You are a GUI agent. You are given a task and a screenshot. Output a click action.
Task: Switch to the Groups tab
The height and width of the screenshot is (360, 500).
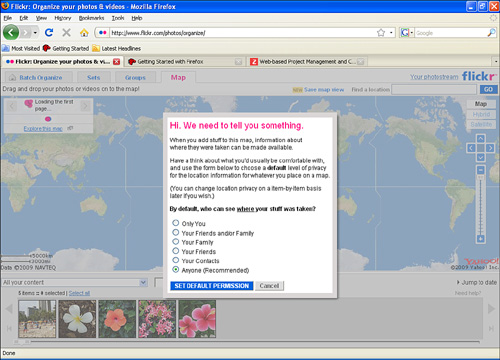tap(135, 77)
